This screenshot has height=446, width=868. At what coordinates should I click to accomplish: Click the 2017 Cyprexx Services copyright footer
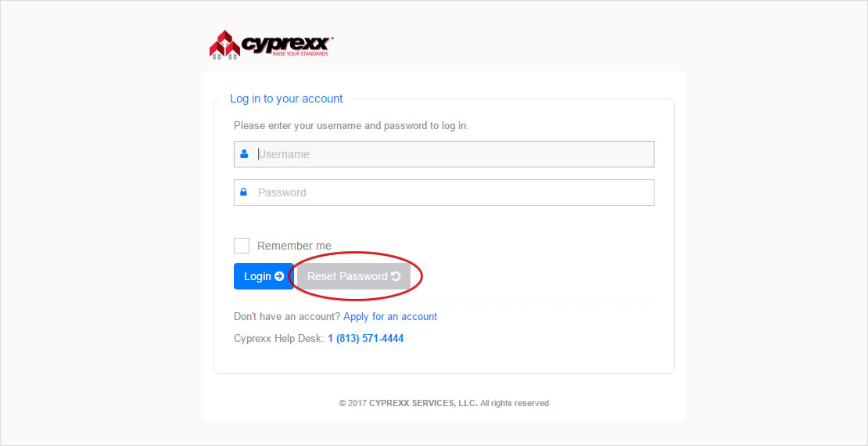(443, 403)
